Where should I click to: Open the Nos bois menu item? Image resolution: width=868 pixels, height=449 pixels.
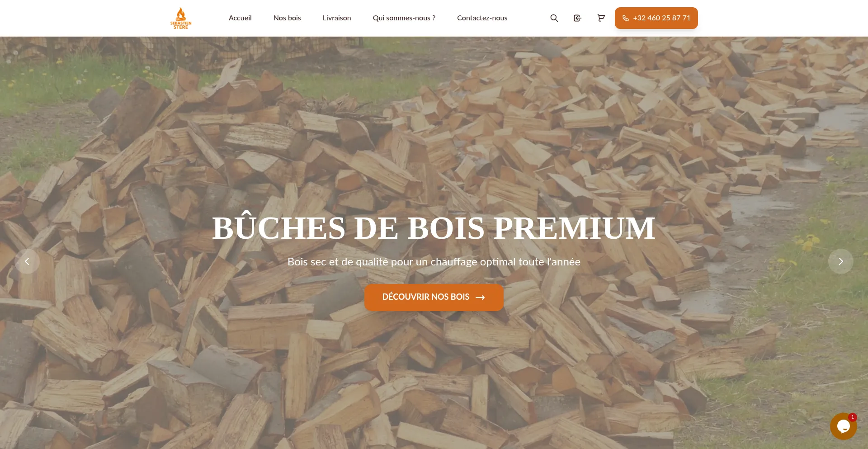click(287, 18)
